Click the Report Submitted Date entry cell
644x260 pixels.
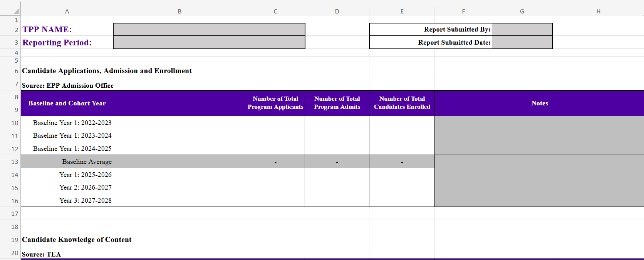pos(522,42)
